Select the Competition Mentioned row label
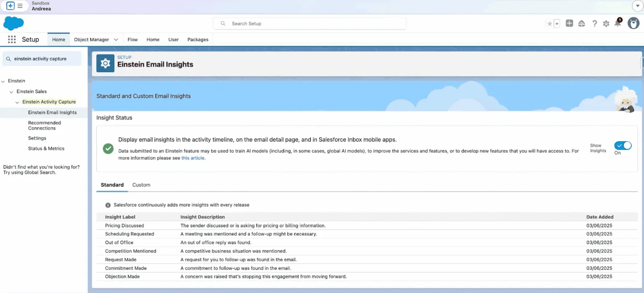 click(130, 251)
